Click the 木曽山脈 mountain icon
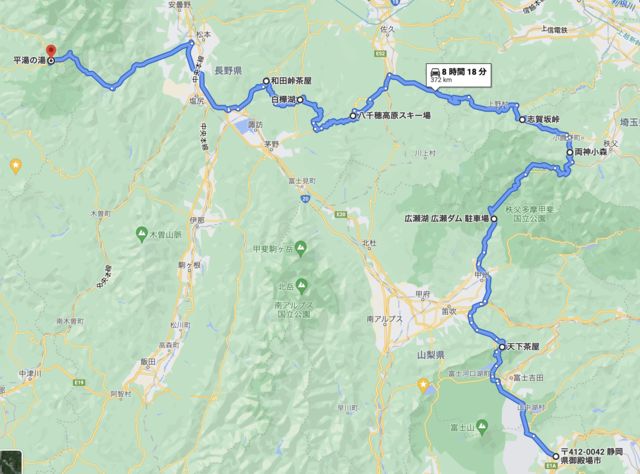This screenshot has height=474, width=640. point(142,233)
